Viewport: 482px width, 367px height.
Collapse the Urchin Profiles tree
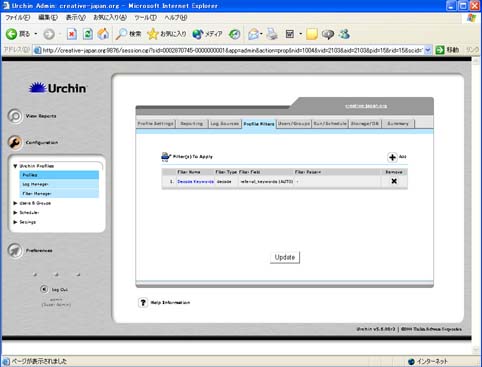15,166
